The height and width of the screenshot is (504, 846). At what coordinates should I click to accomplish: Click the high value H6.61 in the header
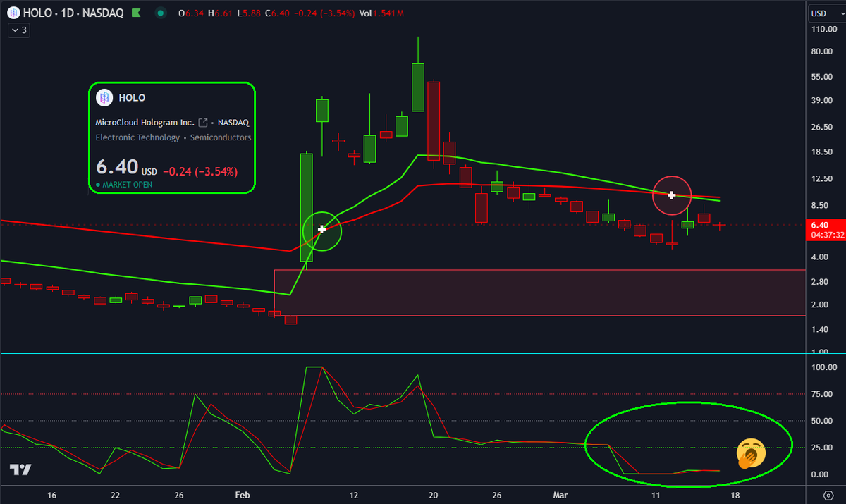[220, 13]
